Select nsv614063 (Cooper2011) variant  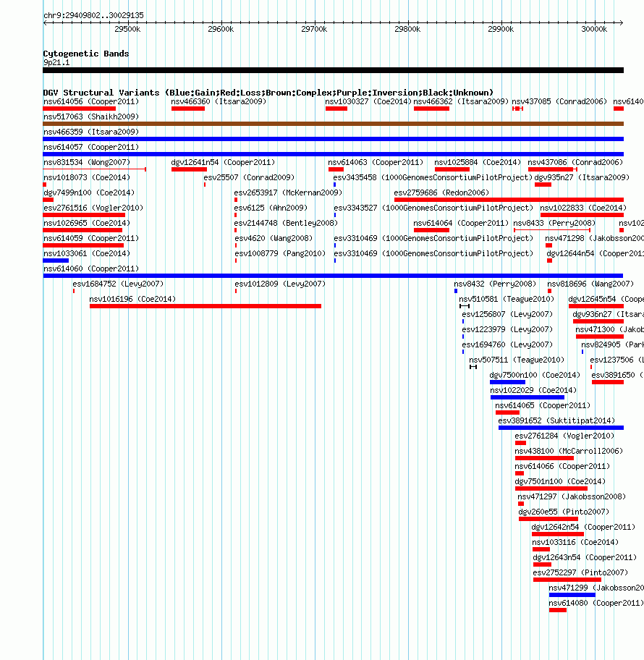tap(376, 162)
